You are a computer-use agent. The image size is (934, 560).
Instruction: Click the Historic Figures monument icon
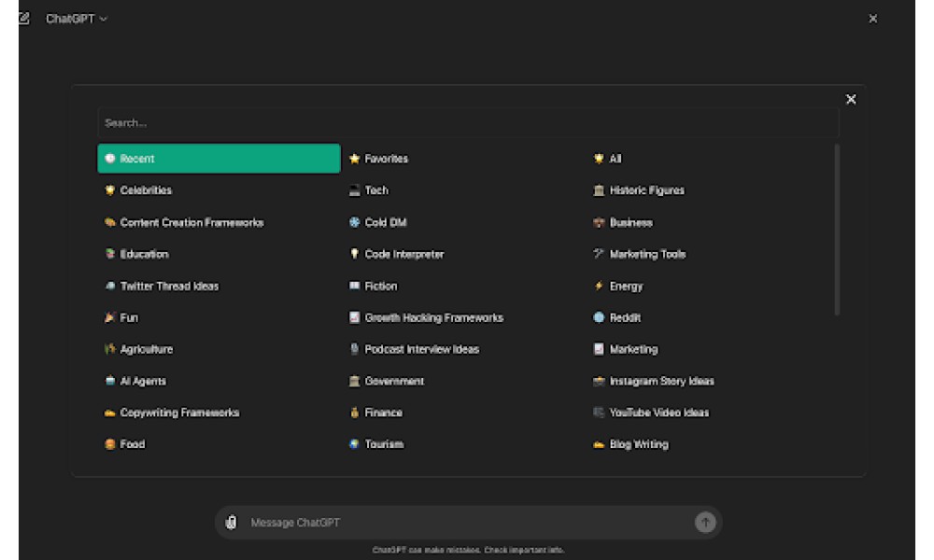point(599,190)
